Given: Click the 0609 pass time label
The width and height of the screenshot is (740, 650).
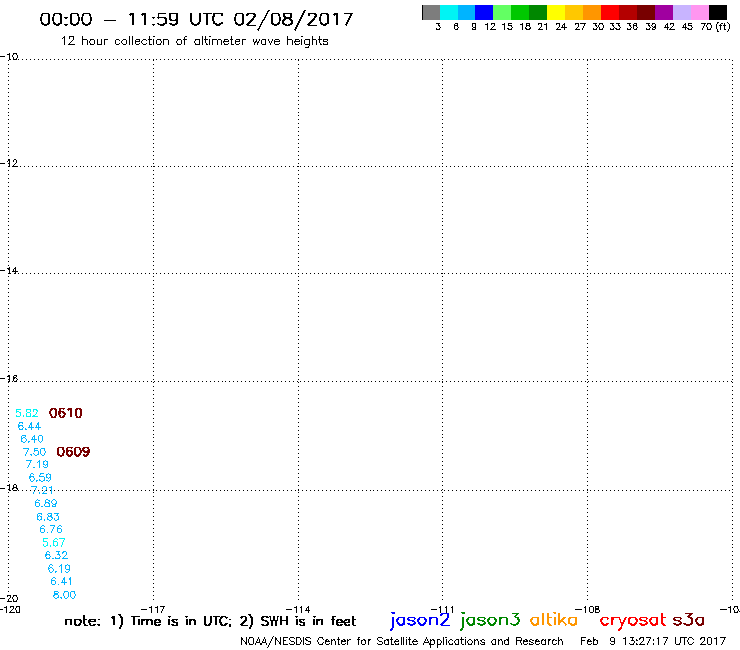Looking at the screenshot, I should tap(73, 452).
